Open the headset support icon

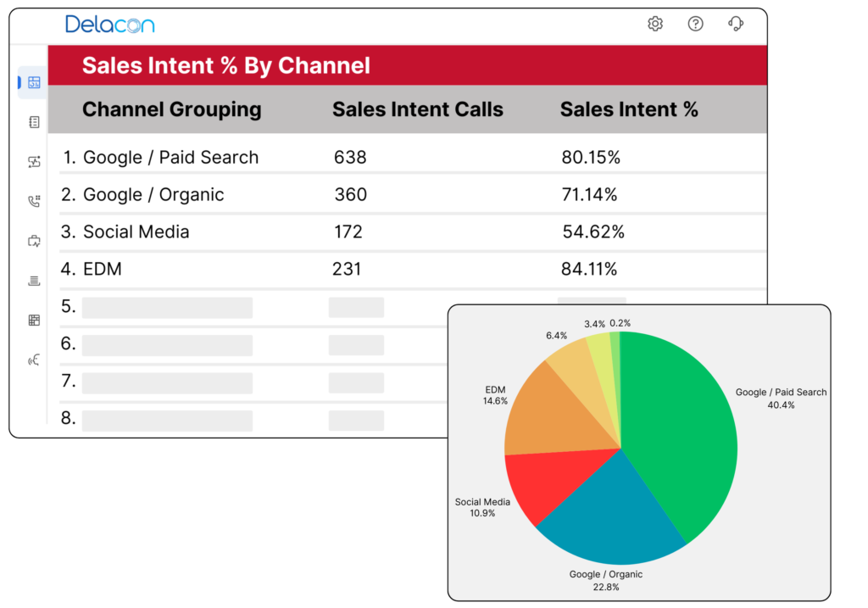tap(736, 24)
